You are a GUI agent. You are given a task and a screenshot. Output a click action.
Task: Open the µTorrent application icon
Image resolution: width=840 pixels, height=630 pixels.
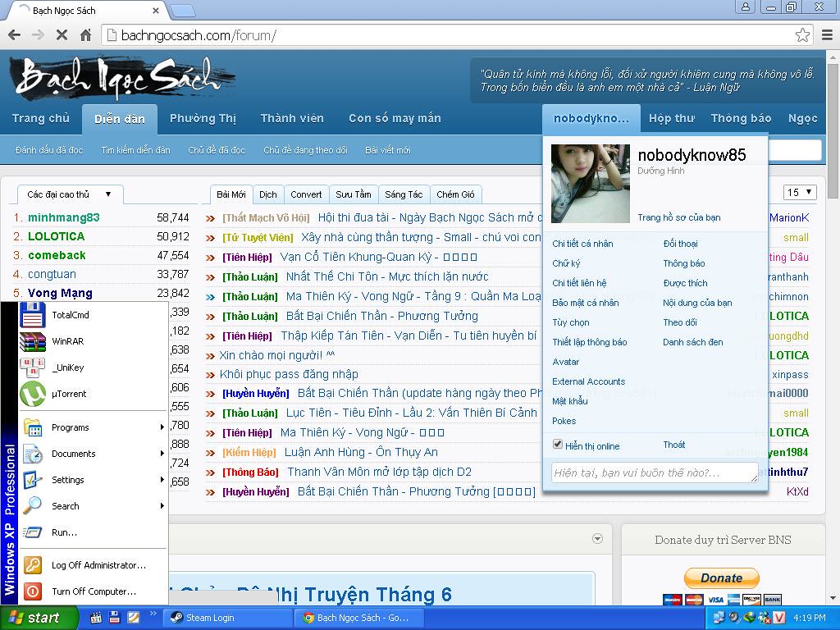point(33,394)
